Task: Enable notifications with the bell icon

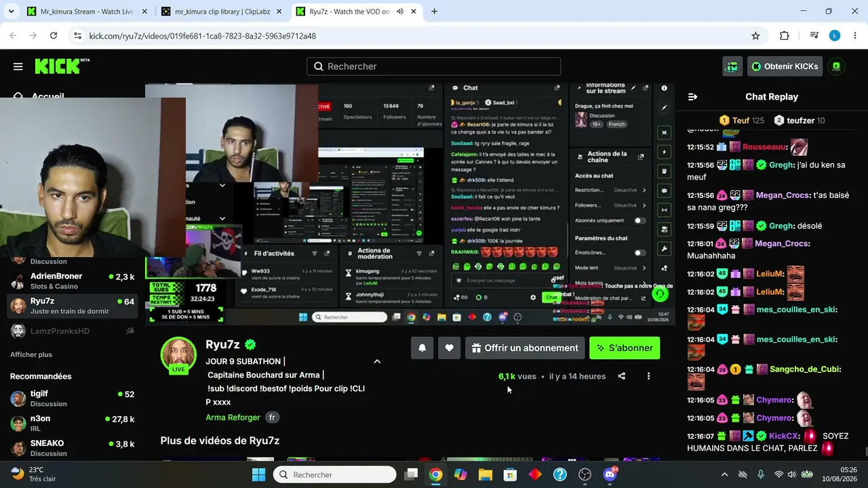Action: 422,348
